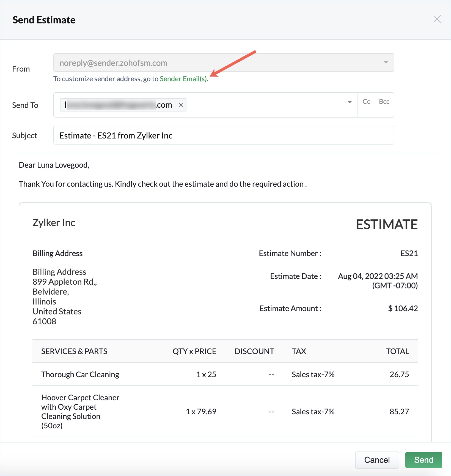Viewport: 451px width, 476px height.
Task: Click the 'Dear Luna Lovegood' greeting line
Action: point(54,165)
